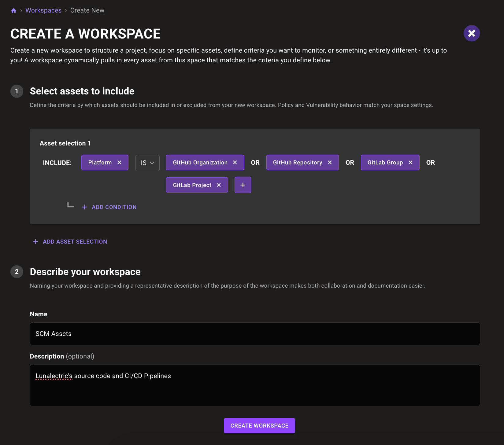Click the CREATE WORKSPACE button
The width and height of the screenshot is (504, 445).
coord(259,425)
